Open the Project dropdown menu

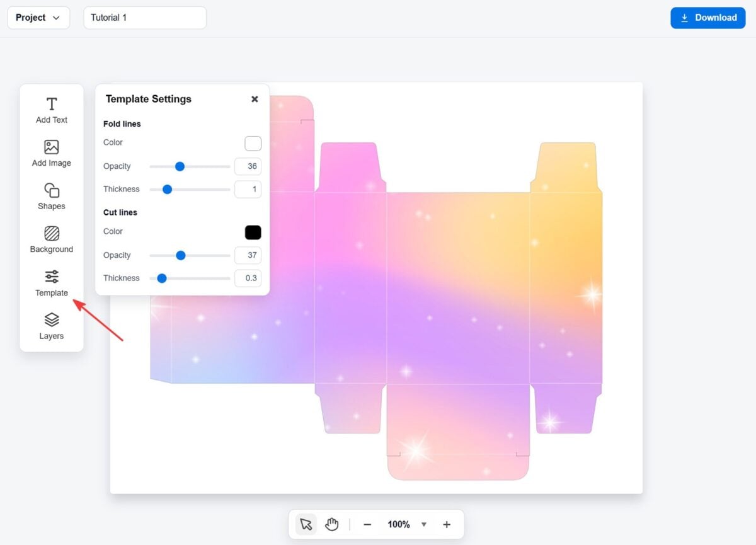coord(38,18)
